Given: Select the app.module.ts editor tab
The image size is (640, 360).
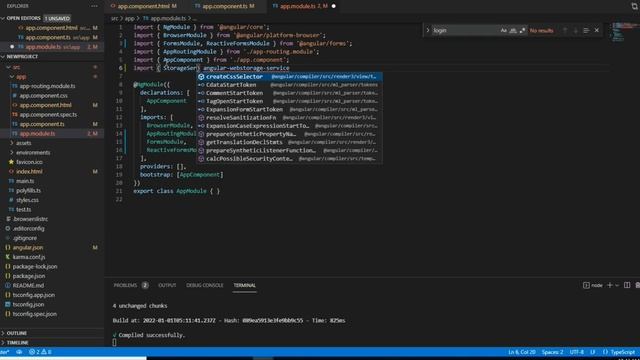Looking at the screenshot, I should [304, 6].
